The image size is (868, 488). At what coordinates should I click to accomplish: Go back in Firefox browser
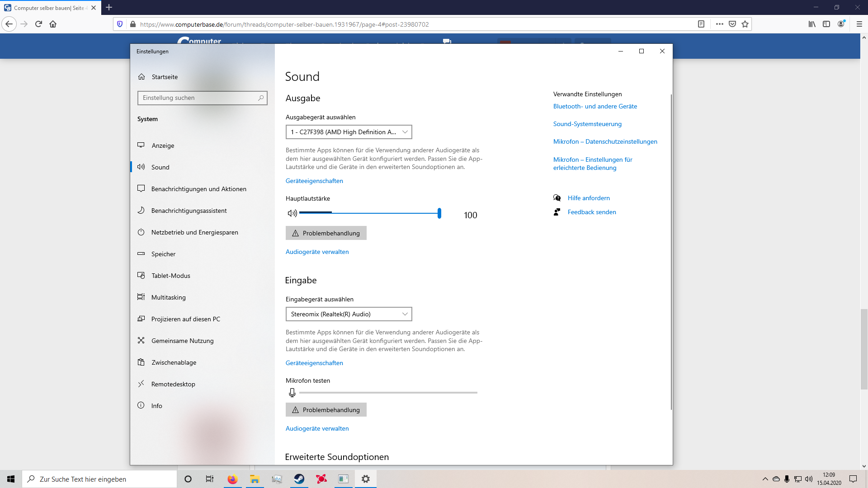tap(9, 24)
